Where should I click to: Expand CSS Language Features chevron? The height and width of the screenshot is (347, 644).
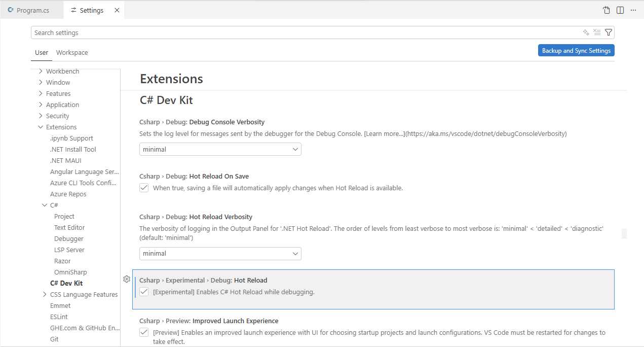click(45, 294)
